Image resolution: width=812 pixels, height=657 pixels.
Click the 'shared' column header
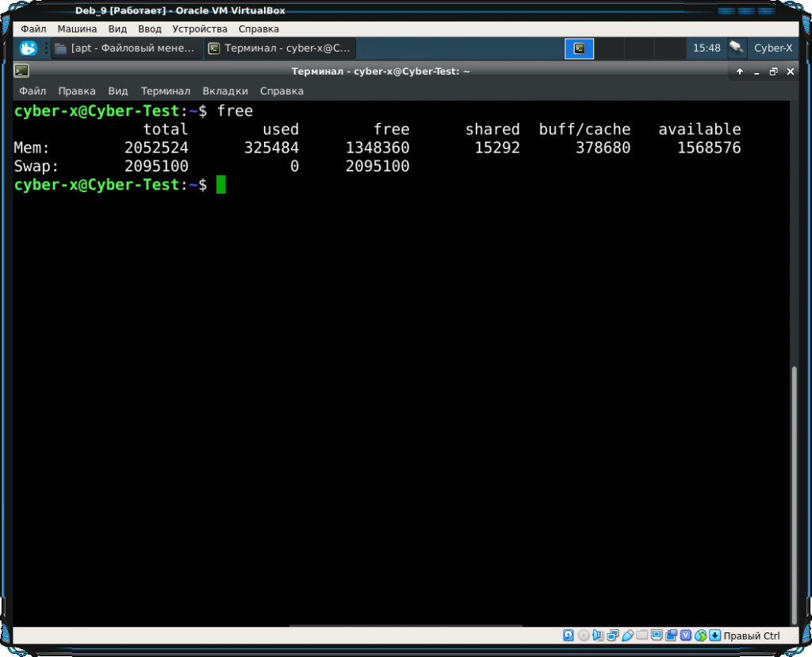(x=492, y=129)
